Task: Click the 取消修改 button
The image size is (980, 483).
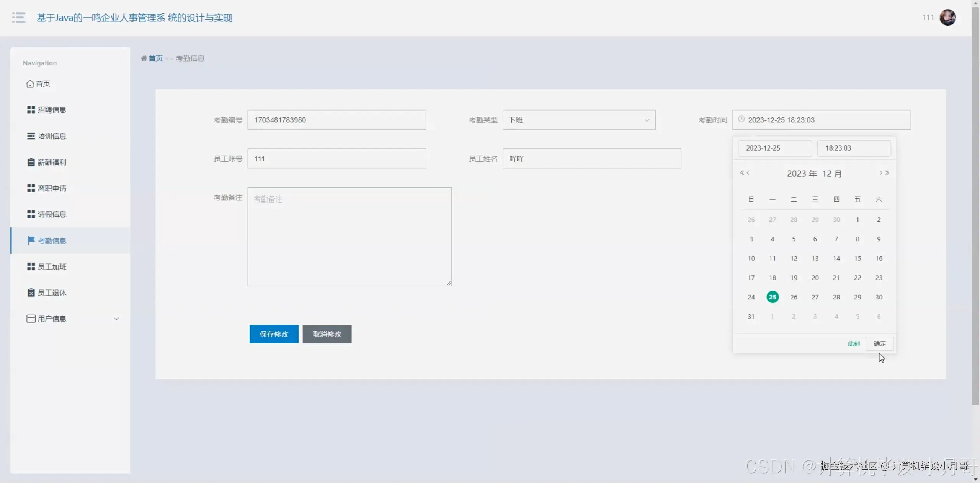Action: [x=327, y=334]
